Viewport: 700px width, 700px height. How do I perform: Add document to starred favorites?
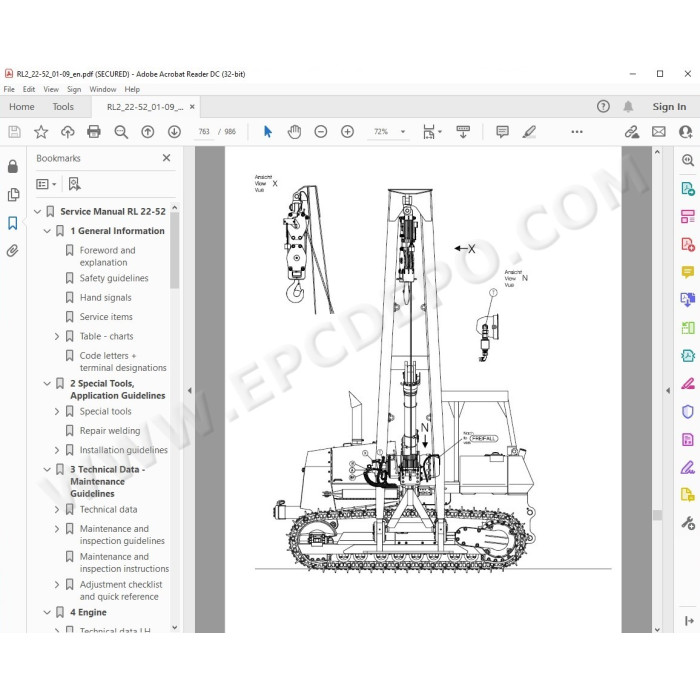41,132
